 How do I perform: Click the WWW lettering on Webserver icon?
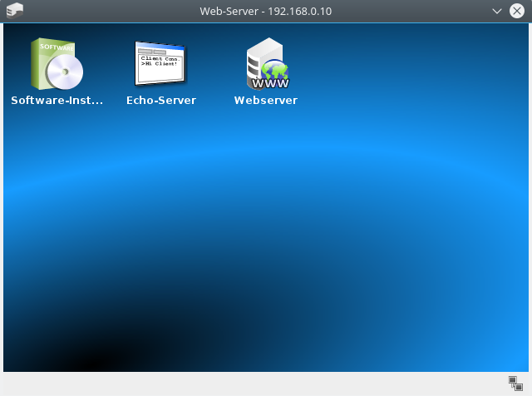pyautogui.click(x=269, y=83)
